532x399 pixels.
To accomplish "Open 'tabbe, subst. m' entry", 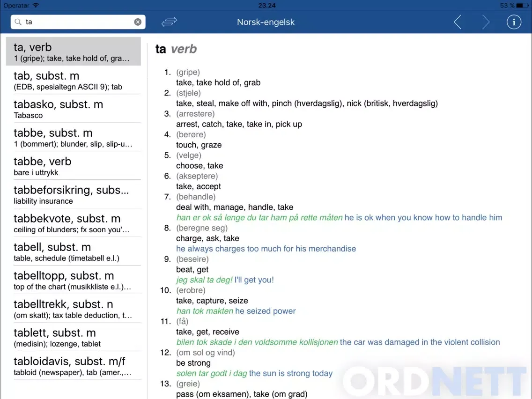I will click(73, 137).
